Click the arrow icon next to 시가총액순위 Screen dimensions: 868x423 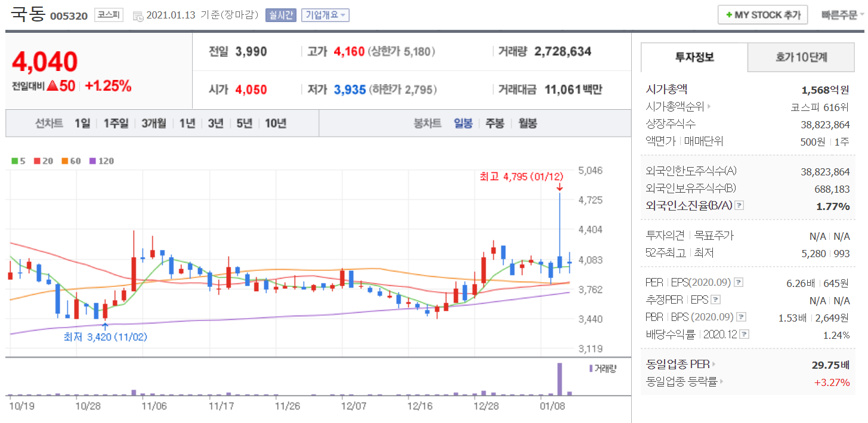(x=709, y=107)
